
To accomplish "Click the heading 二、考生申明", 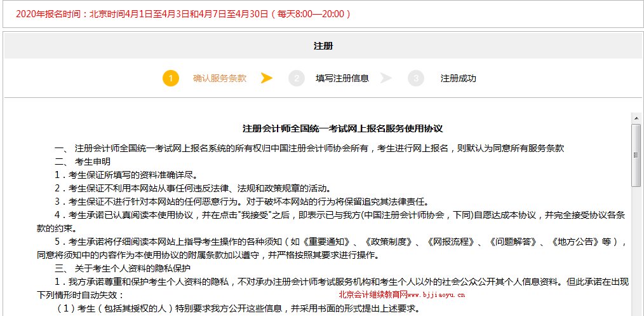I will tap(83, 161).
